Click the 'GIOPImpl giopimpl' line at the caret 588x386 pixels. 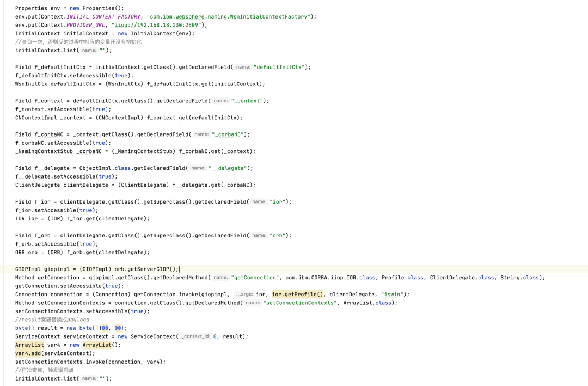click(x=97, y=269)
